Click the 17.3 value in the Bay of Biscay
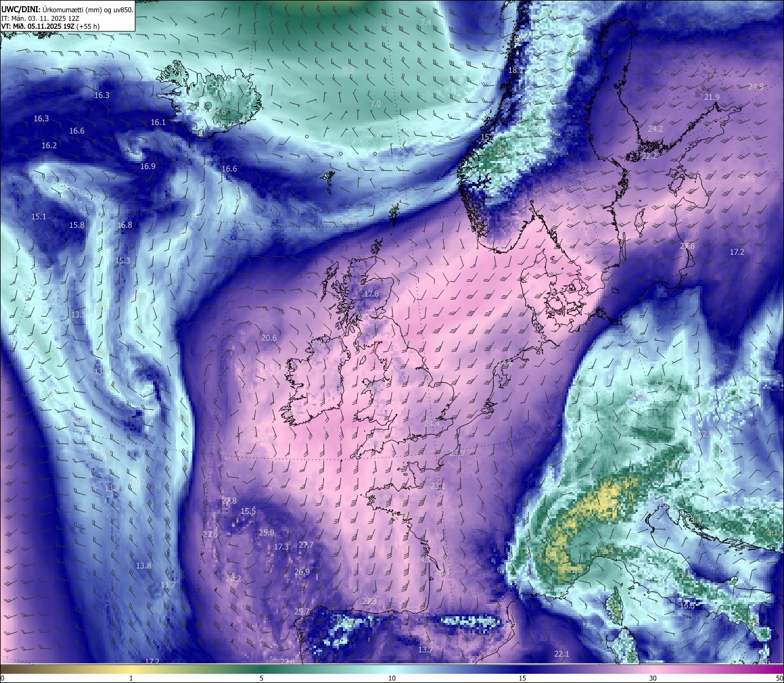This screenshot has height=683, width=784. click(281, 546)
